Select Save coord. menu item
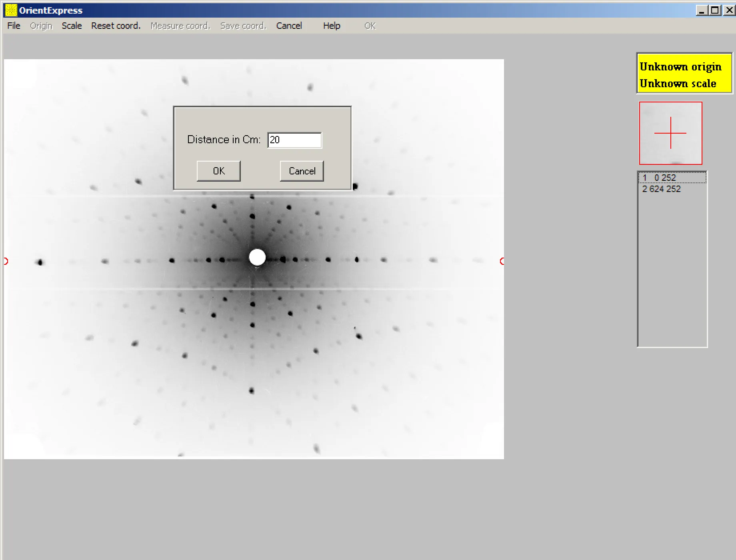The image size is (736, 560). 243,26
